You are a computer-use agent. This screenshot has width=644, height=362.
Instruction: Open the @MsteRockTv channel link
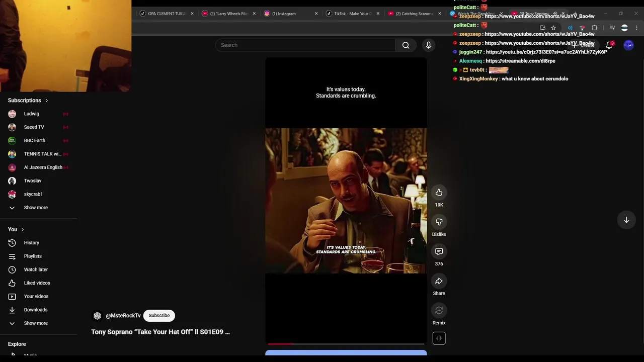click(123, 316)
